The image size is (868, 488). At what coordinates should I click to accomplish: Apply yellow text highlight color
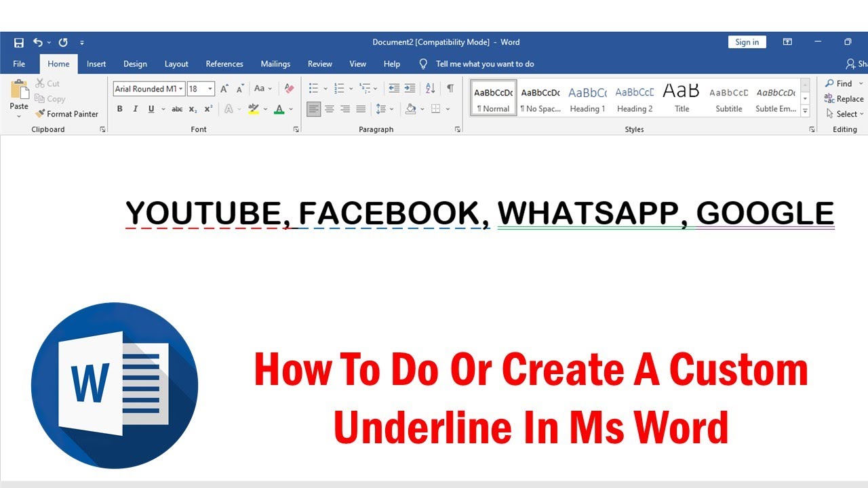click(254, 109)
